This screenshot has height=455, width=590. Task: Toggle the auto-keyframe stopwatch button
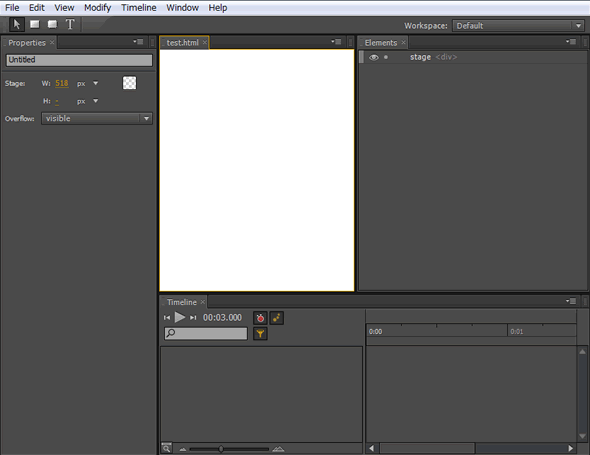[260, 318]
